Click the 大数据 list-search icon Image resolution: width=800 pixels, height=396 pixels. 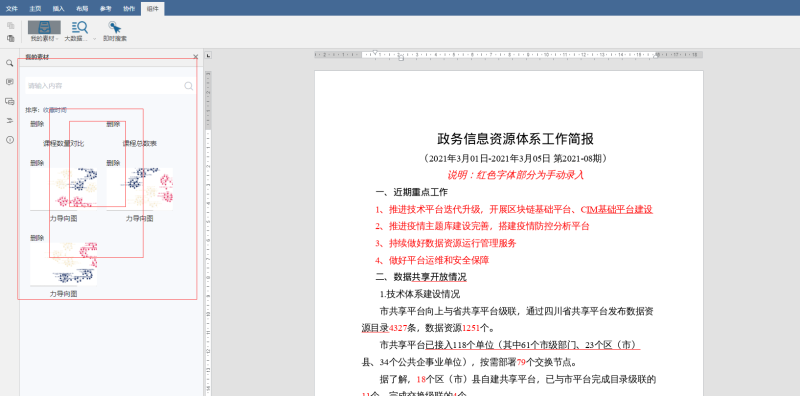80,28
